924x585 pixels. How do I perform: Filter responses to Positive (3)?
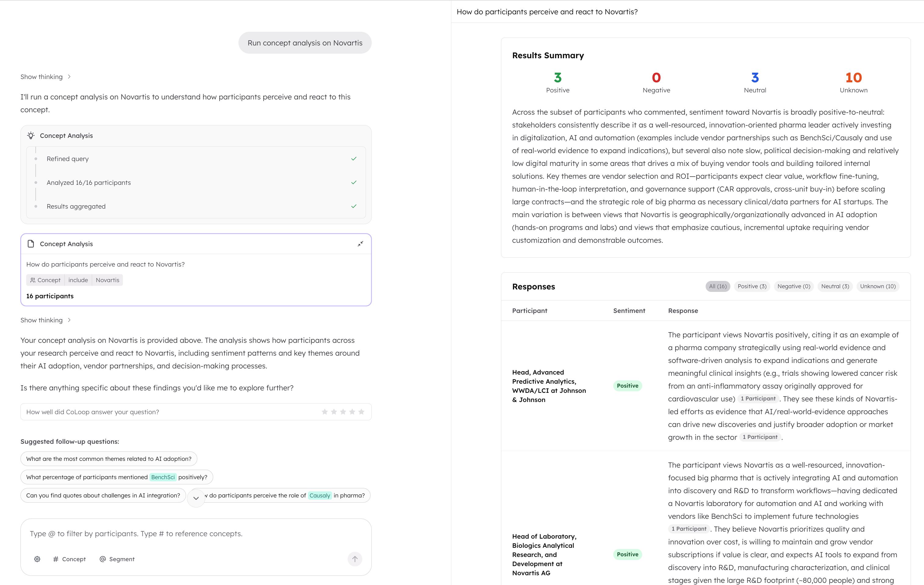point(752,286)
